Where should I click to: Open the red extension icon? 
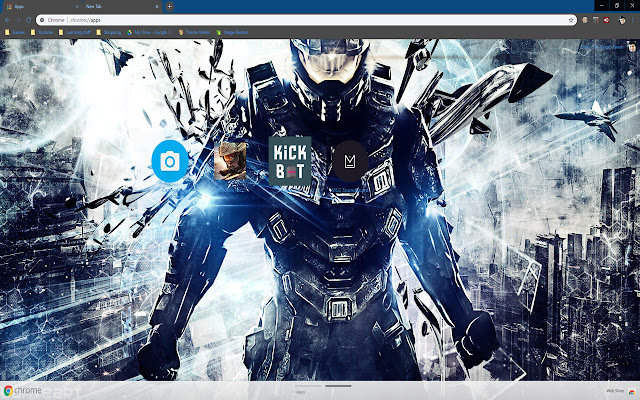[x=607, y=20]
